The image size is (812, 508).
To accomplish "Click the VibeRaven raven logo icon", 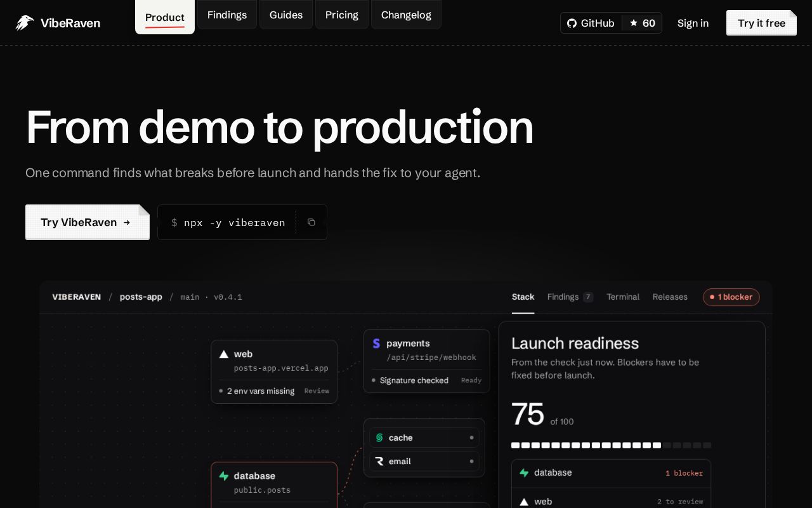I will click(x=25, y=23).
